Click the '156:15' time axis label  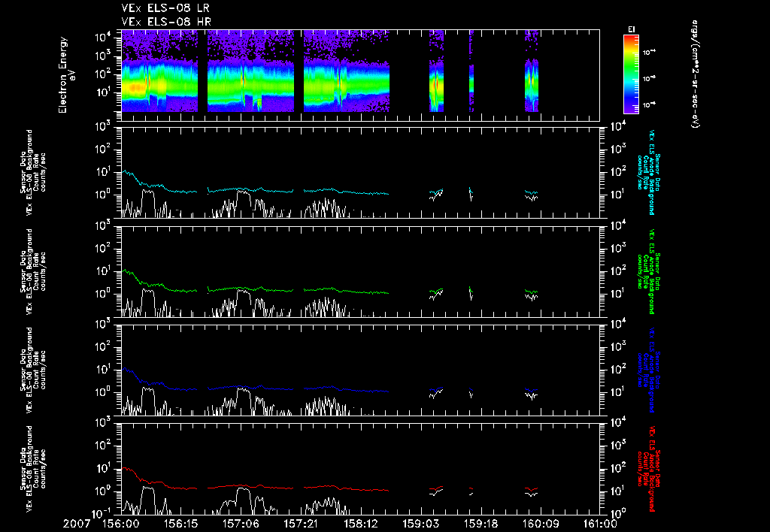pyautogui.click(x=180, y=524)
